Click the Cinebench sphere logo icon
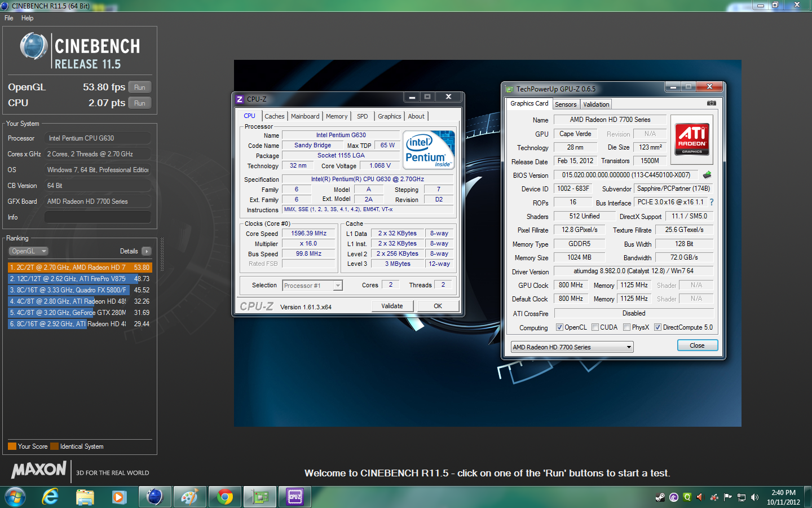This screenshot has width=812, height=508. coord(34,46)
